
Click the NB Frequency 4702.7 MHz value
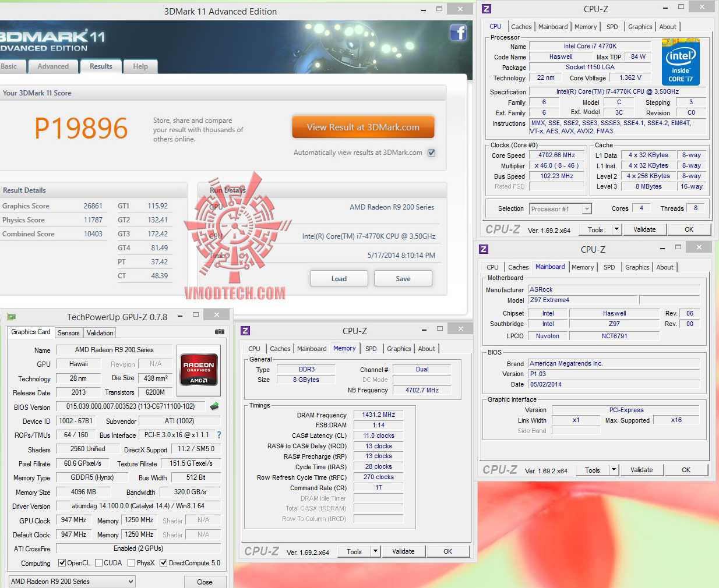click(x=422, y=390)
